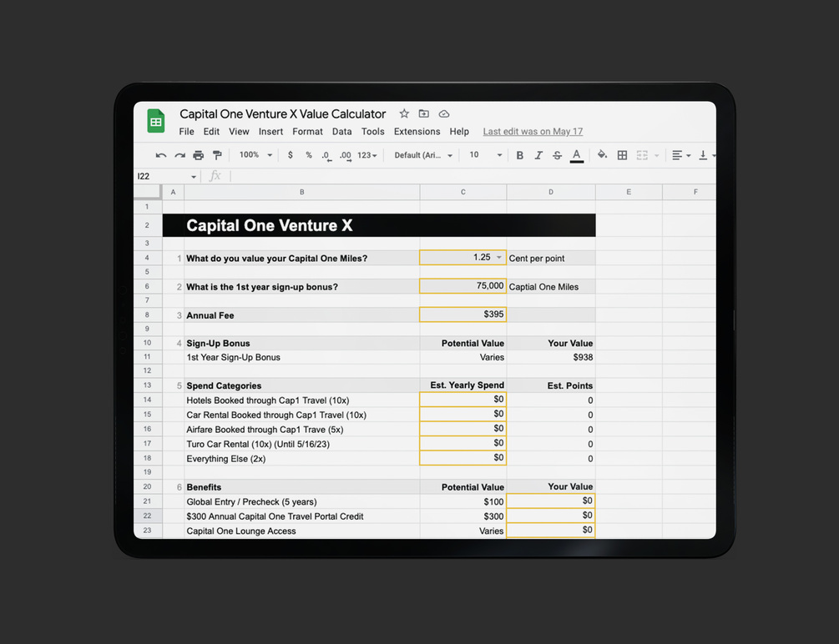Open the Format menu
The image size is (839, 644).
307,132
